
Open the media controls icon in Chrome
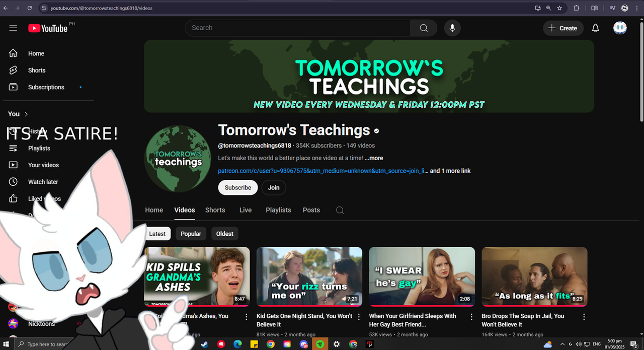click(x=612, y=8)
